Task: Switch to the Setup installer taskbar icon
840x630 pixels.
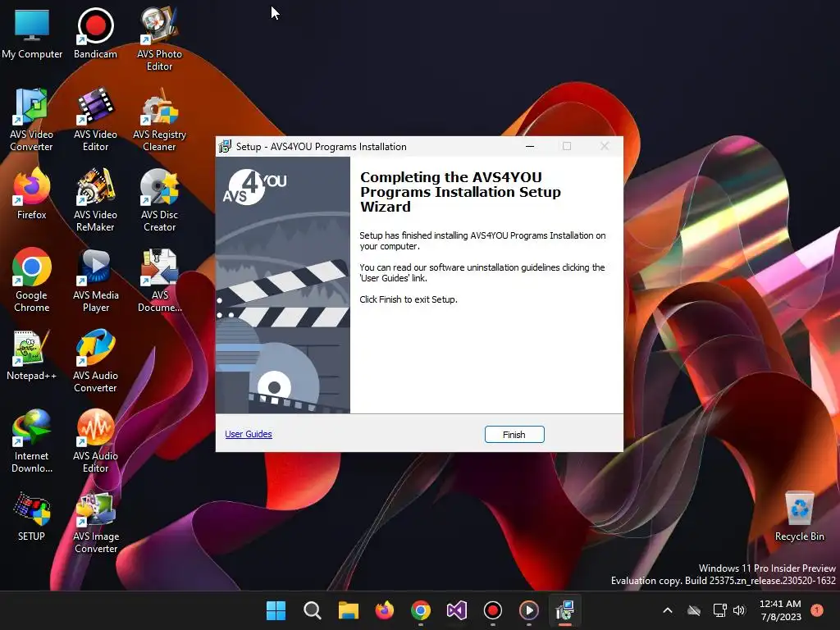Action: [564, 610]
